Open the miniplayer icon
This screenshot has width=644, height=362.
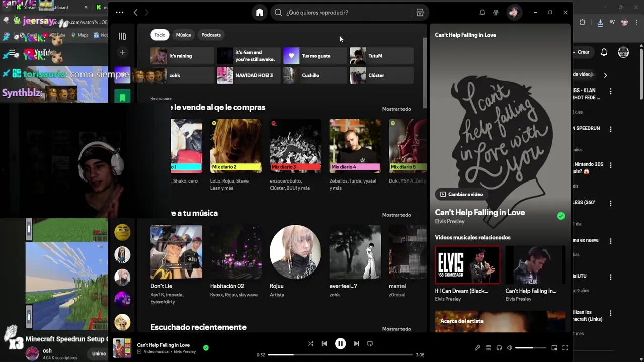(554, 348)
